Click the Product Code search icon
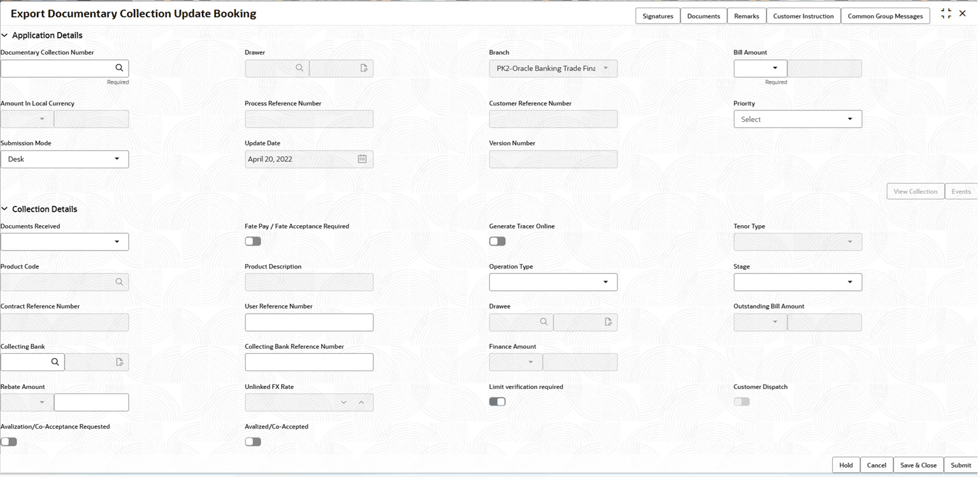Screen dimensions: 980x477 click(119, 282)
